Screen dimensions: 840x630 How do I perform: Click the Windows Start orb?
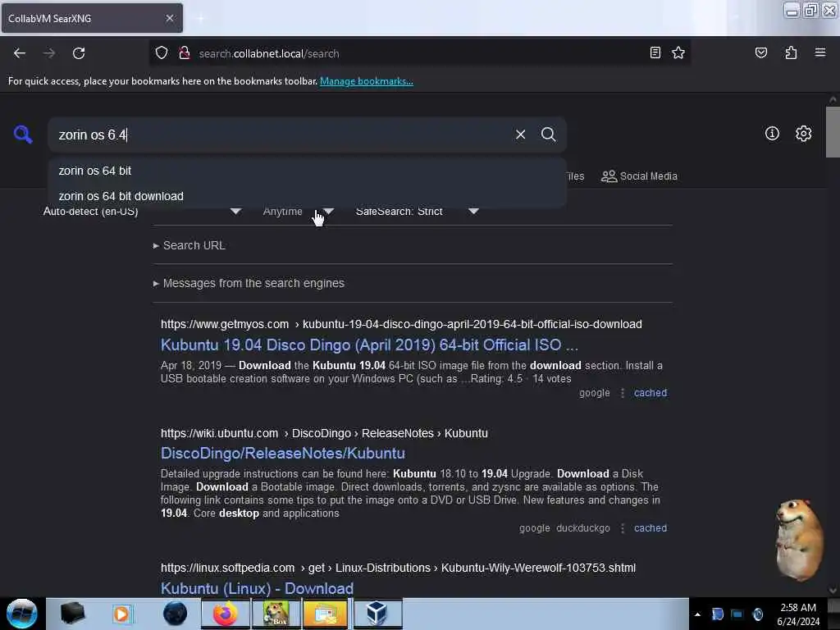(x=22, y=614)
